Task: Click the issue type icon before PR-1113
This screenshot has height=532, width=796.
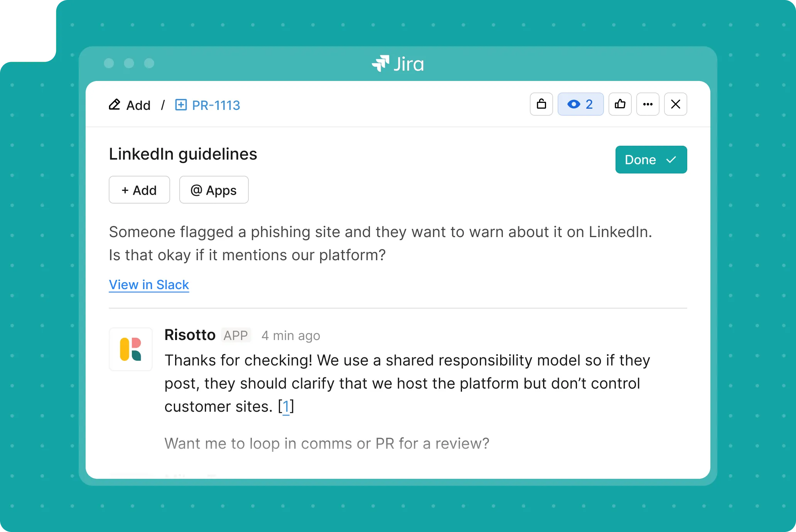Action: (181, 105)
